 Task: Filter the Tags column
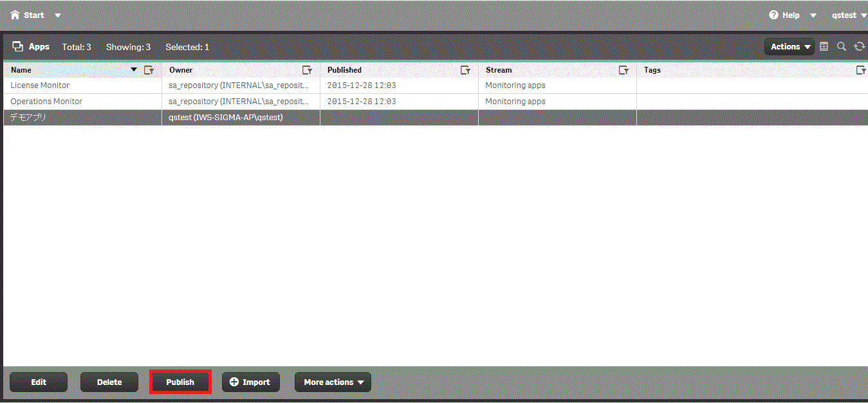point(861,70)
